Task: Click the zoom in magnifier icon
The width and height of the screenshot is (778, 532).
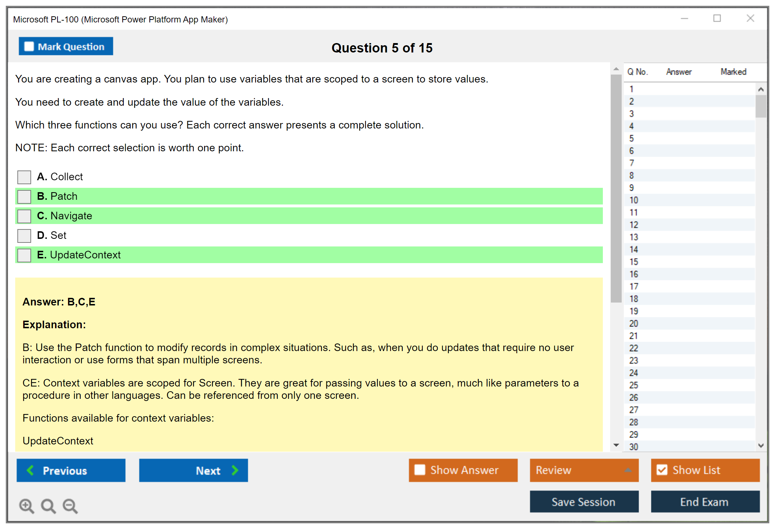Action: 26,506
